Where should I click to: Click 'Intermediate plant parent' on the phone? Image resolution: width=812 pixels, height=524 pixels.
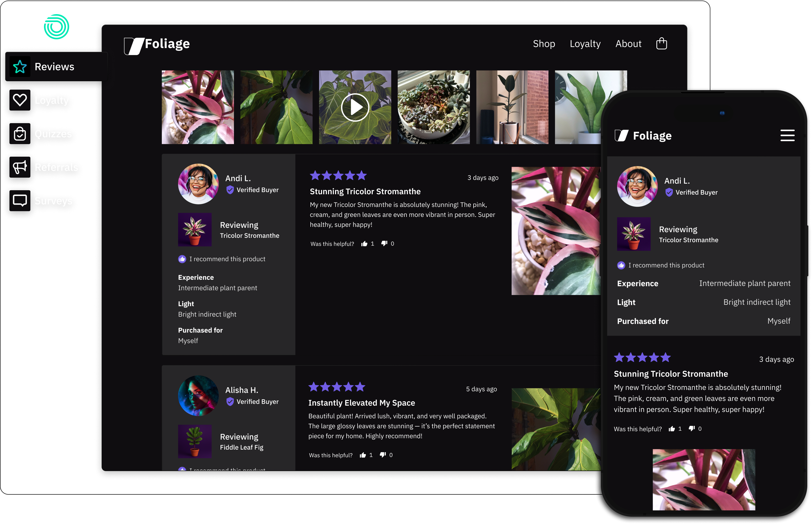[745, 283]
